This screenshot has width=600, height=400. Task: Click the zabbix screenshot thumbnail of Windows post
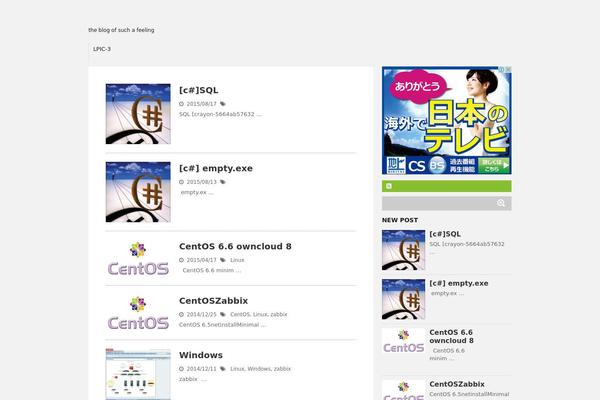138,374
